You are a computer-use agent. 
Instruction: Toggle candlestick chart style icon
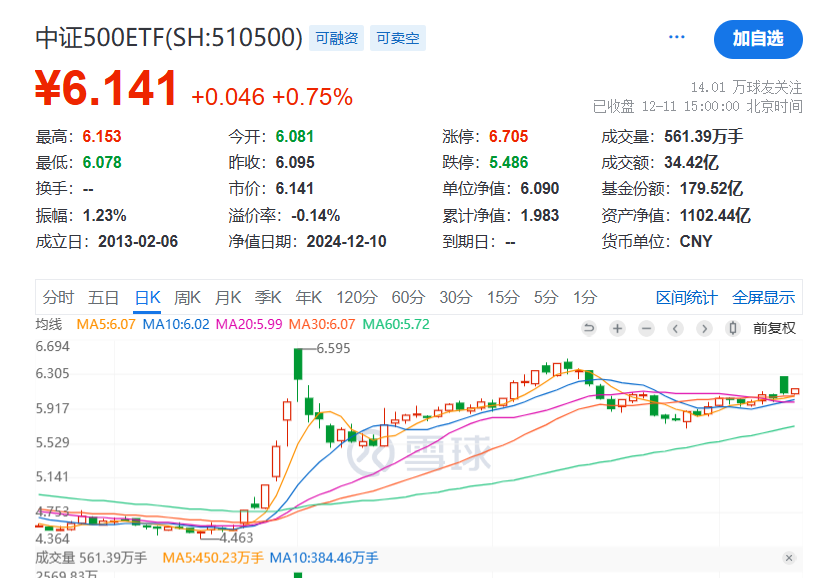[733, 329]
